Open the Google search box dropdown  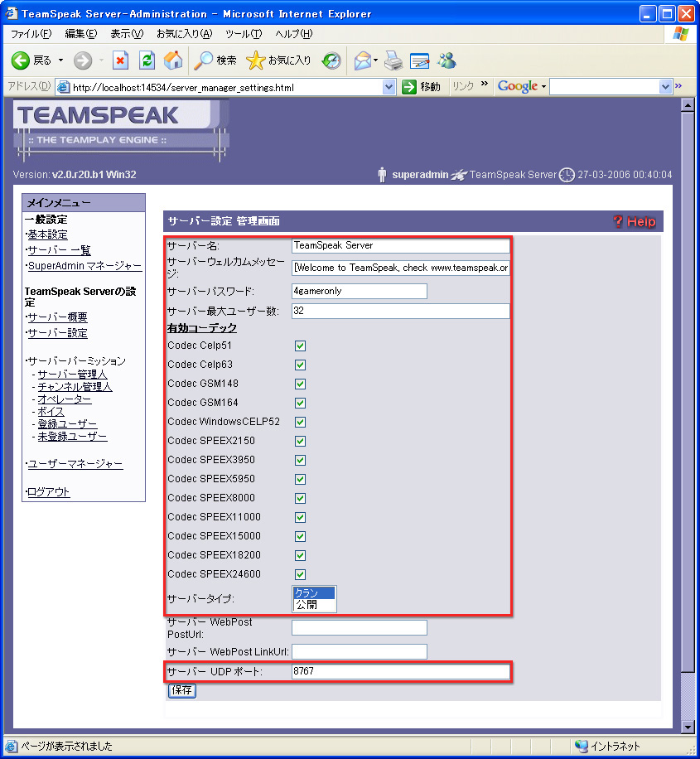coord(665,87)
